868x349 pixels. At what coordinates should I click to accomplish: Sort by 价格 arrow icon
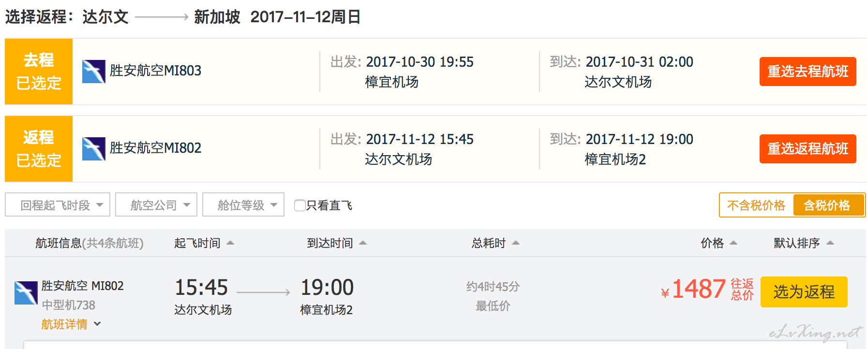pyautogui.click(x=733, y=243)
